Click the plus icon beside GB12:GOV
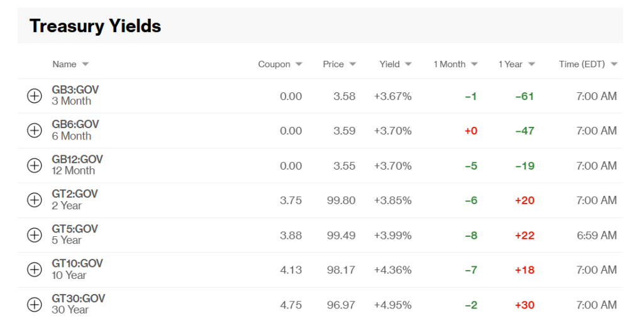This screenshot has height=321, width=644. point(35,165)
